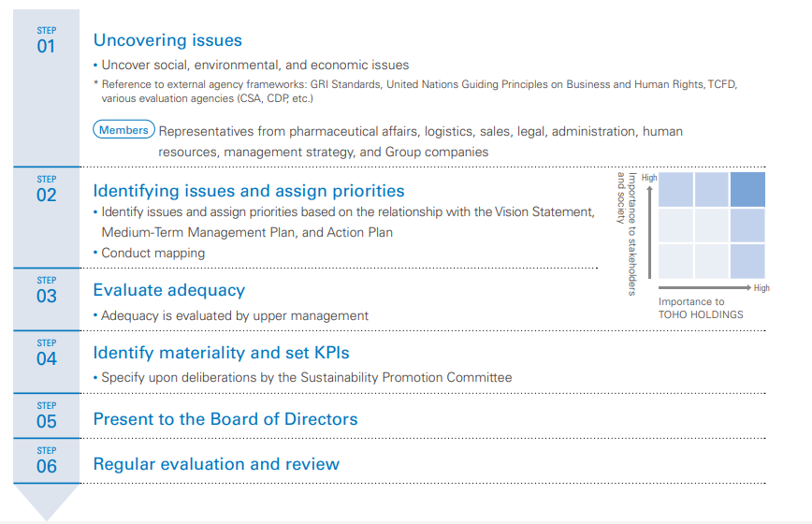Open the "Identifying issues and assign priorities" heading
Viewport: 812px width, 524px height.
click(x=249, y=191)
